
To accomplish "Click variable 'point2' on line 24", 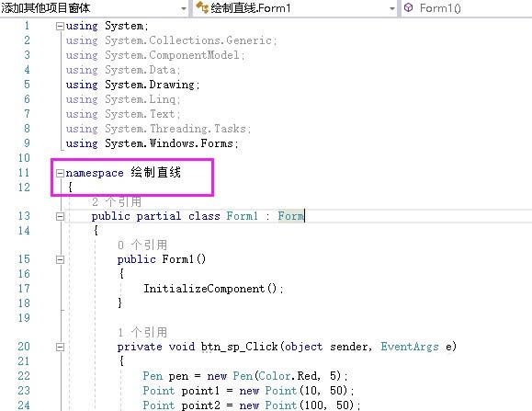I will (200, 405).
